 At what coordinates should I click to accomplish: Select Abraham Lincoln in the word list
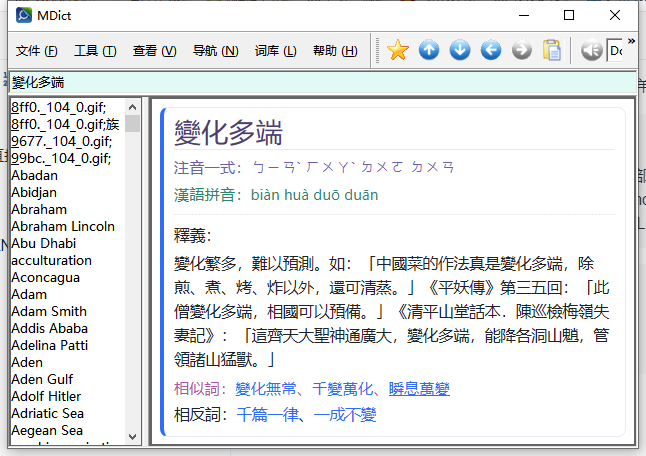point(62,226)
